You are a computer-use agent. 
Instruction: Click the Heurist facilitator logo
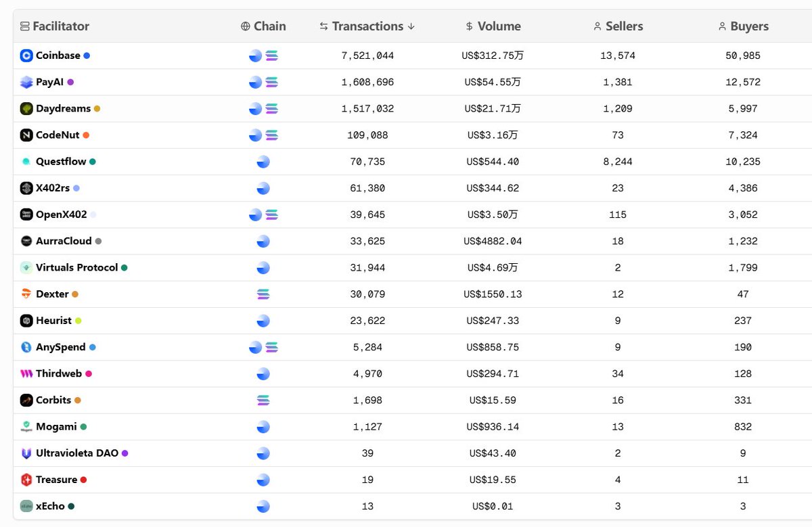click(26, 321)
